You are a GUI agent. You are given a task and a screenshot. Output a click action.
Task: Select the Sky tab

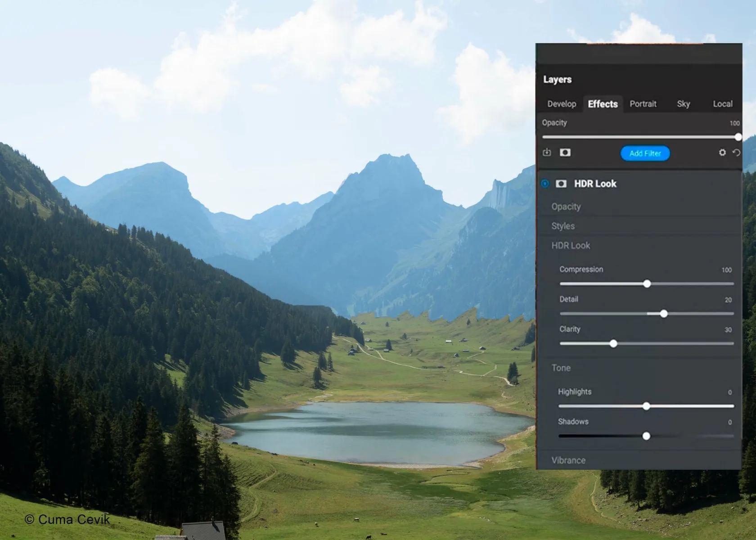683,104
